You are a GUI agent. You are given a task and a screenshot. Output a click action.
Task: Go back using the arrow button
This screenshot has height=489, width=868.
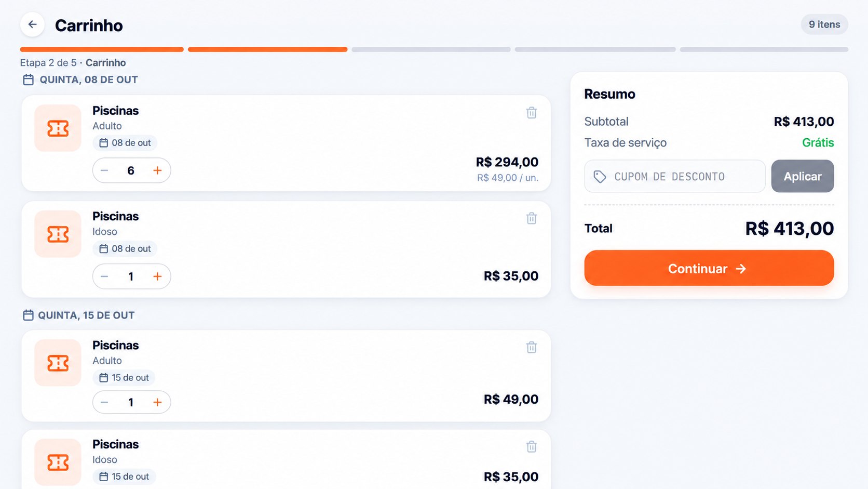tap(33, 24)
